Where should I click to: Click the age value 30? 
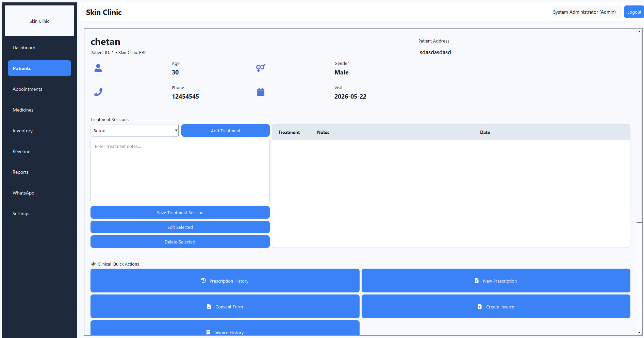click(175, 72)
